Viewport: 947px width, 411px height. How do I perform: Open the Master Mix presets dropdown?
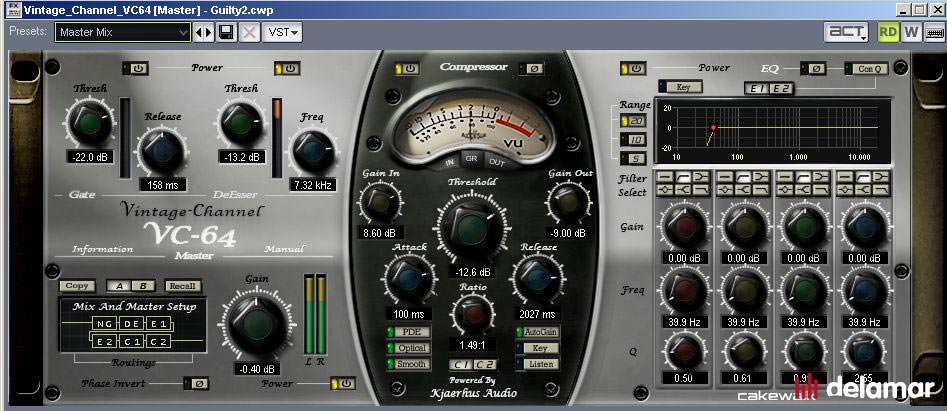[x=122, y=33]
